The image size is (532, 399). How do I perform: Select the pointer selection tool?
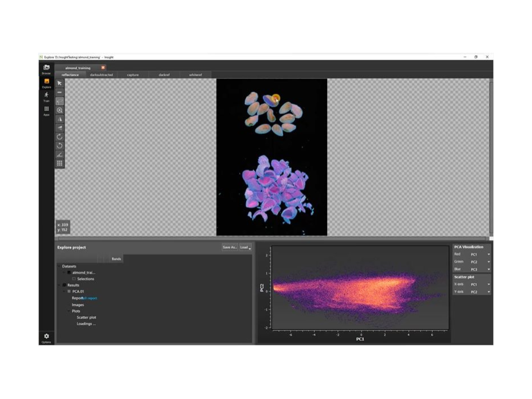click(59, 84)
